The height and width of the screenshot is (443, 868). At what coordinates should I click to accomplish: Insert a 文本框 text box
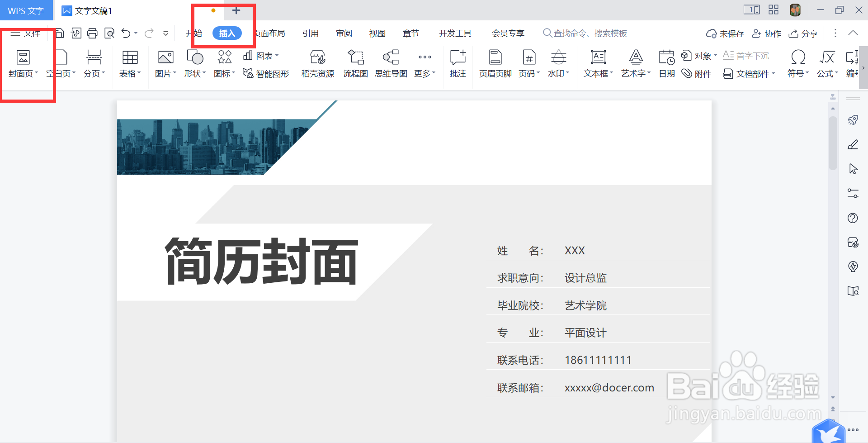(598, 64)
